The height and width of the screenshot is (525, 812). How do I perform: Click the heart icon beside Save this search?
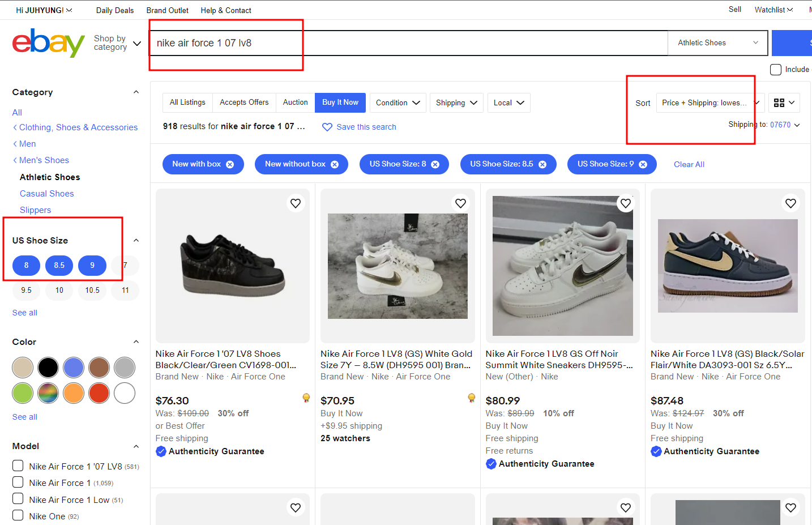click(x=327, y=127)
